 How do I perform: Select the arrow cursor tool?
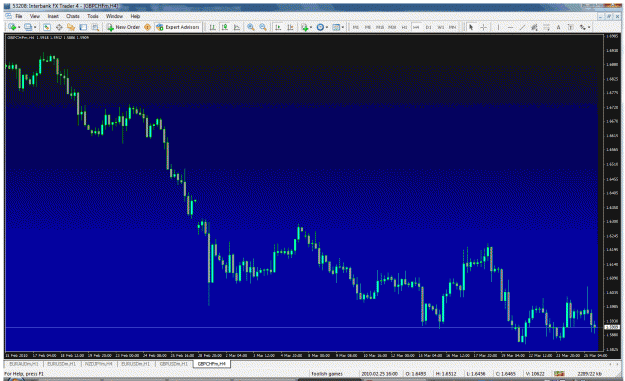pyautogui.click(x=471, y=27)
